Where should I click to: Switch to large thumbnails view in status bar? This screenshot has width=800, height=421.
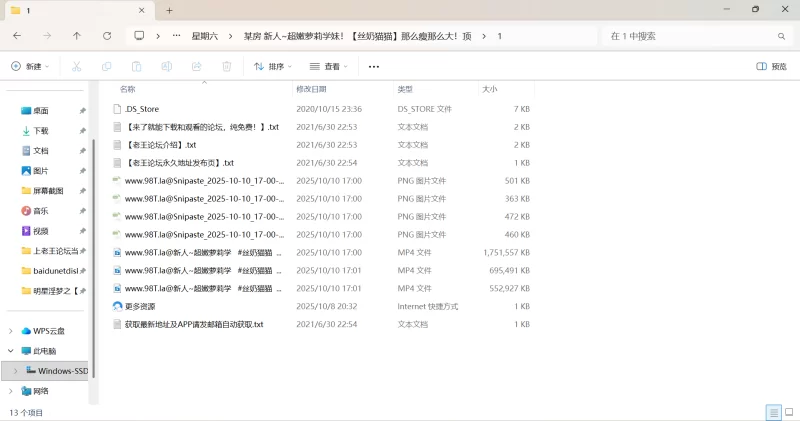point(788,412)
